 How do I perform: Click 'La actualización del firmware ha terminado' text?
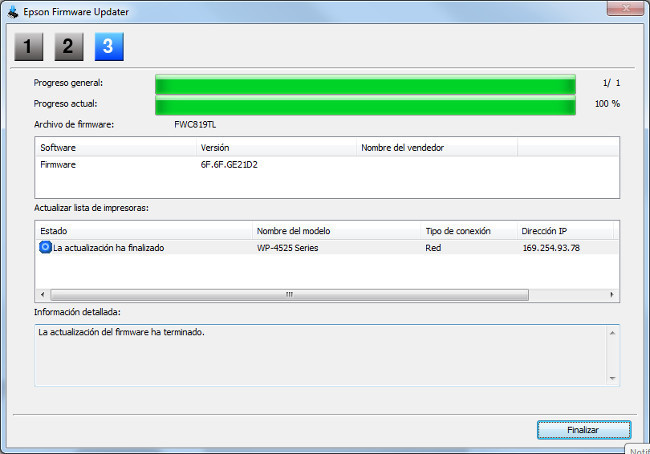(x=121, y=332)
